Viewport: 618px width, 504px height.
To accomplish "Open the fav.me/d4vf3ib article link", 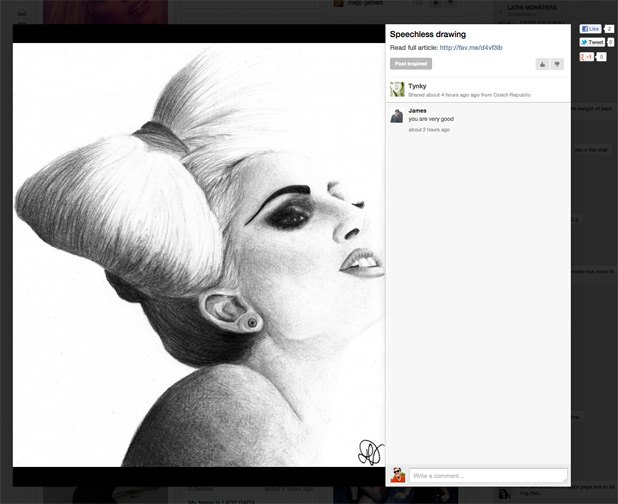I will coord(471,48).
